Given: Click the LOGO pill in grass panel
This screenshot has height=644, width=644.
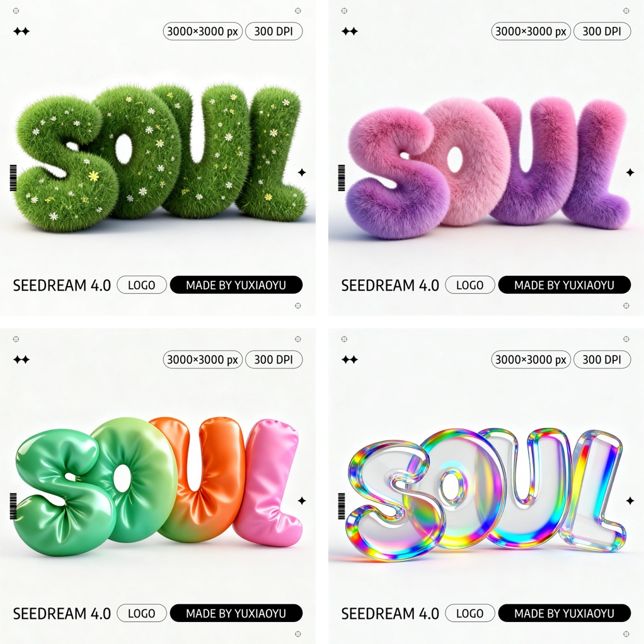Looking at the screenshot, I should [142, 285].
